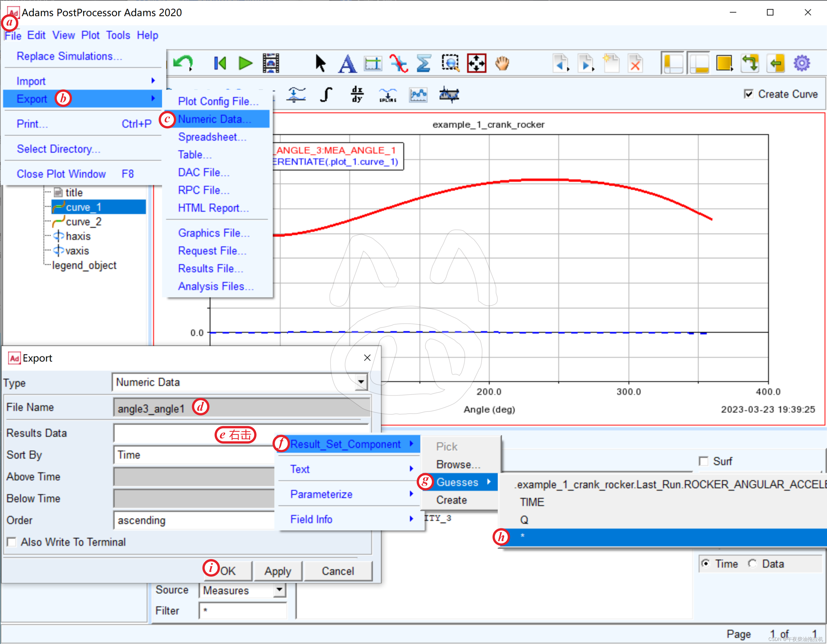Open the Type dropdown in Export dialog
Image resolution: width=827 pixels, height=644 pixels.
tap(361, 382)
